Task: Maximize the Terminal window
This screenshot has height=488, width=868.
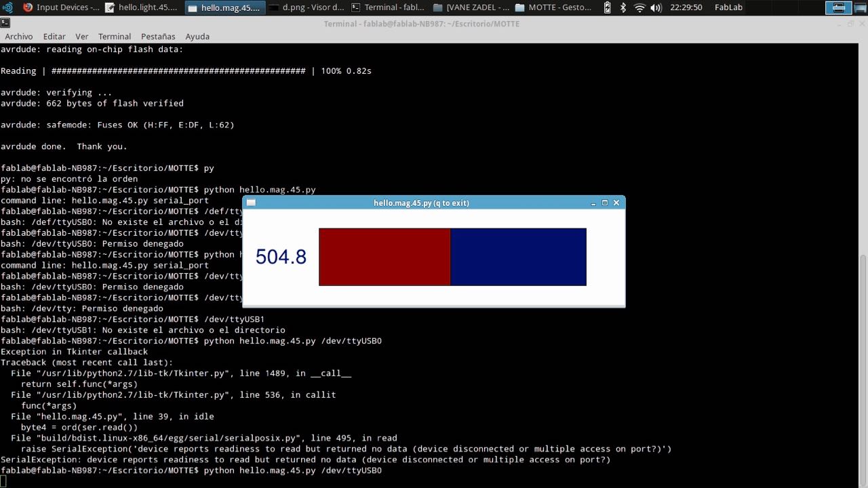Action: (850, 24)
